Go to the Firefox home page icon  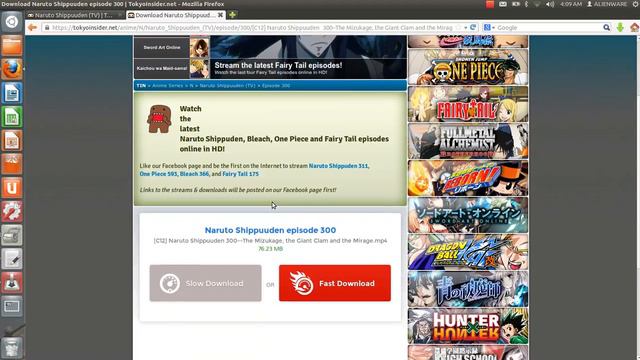click(x=634, y=27)
